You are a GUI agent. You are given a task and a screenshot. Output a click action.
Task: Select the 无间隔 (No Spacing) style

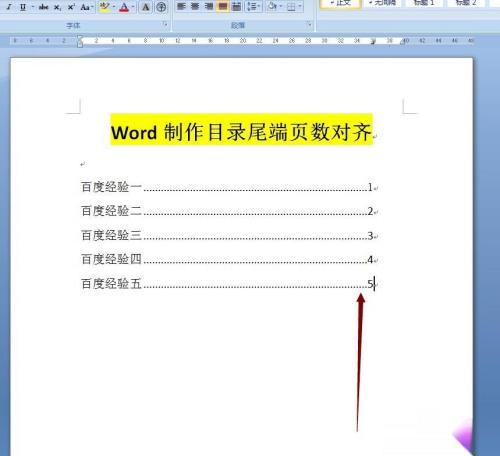click(382, 3)
